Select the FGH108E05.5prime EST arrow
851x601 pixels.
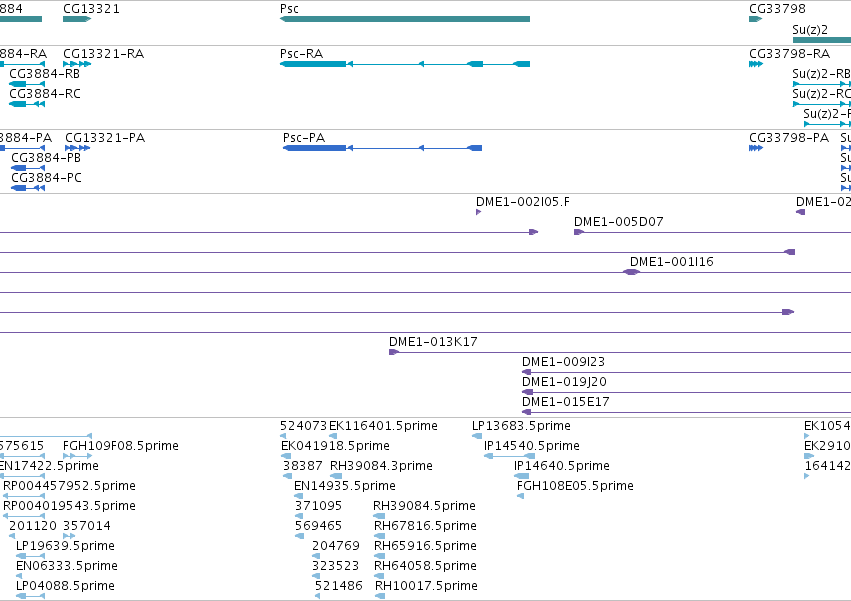(x=520, y=496)
